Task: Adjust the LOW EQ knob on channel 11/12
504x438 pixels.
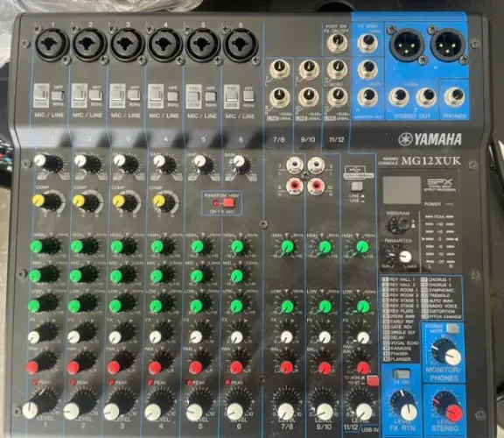Action: pyautogui.click(x=362, y=307)
